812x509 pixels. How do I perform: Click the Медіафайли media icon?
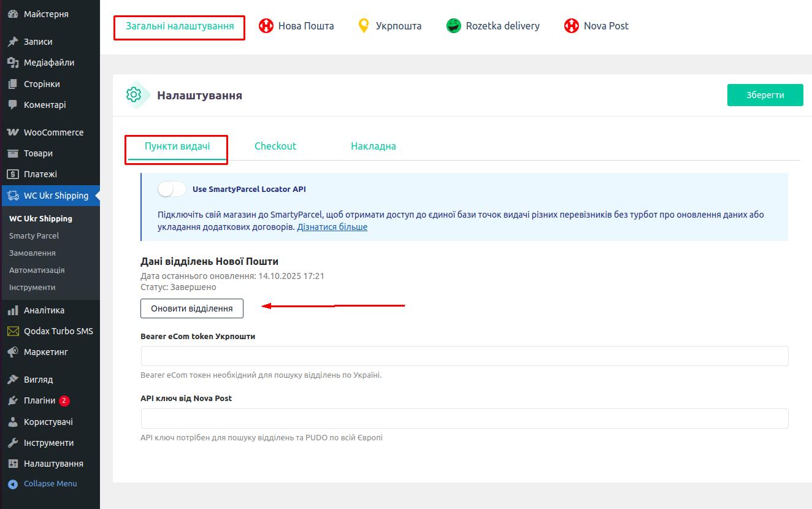[12, 63]
